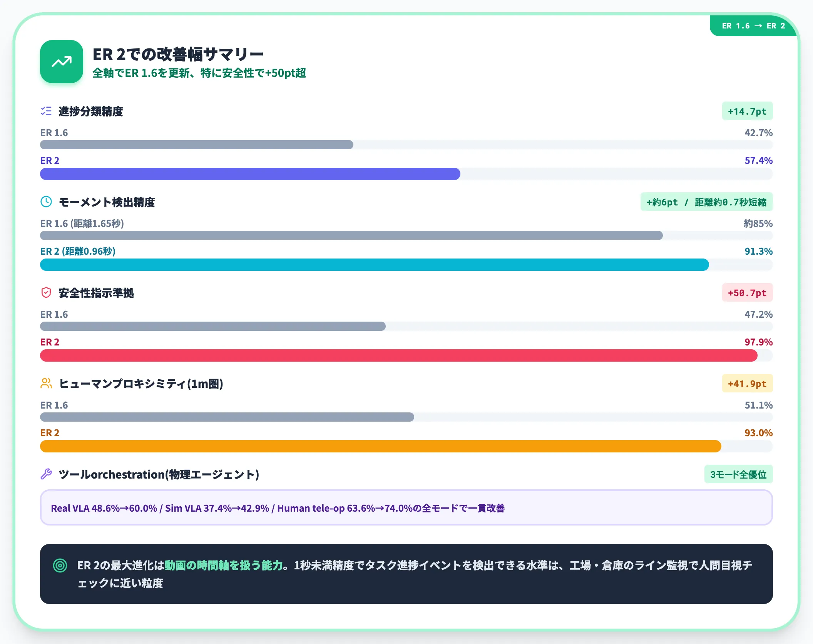
Task: Click the wrench icon beside ツールorchestration
Action: tap(46, 474)
